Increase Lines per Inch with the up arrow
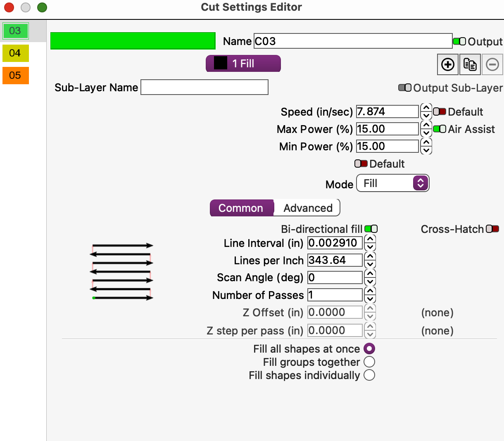 coord(370,256)
